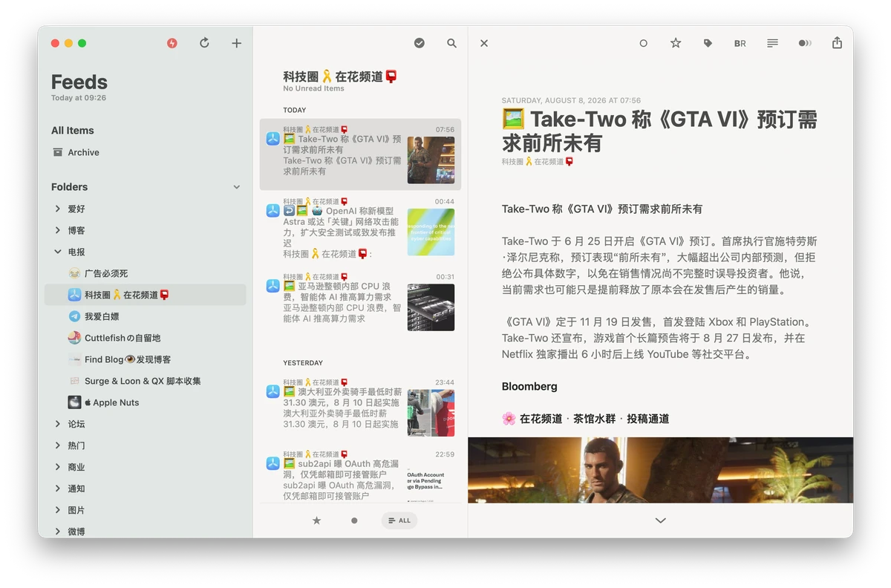This screenshot has width=891, height=588.
Task: Jump to next article chevron
Action: click(661, 520)
